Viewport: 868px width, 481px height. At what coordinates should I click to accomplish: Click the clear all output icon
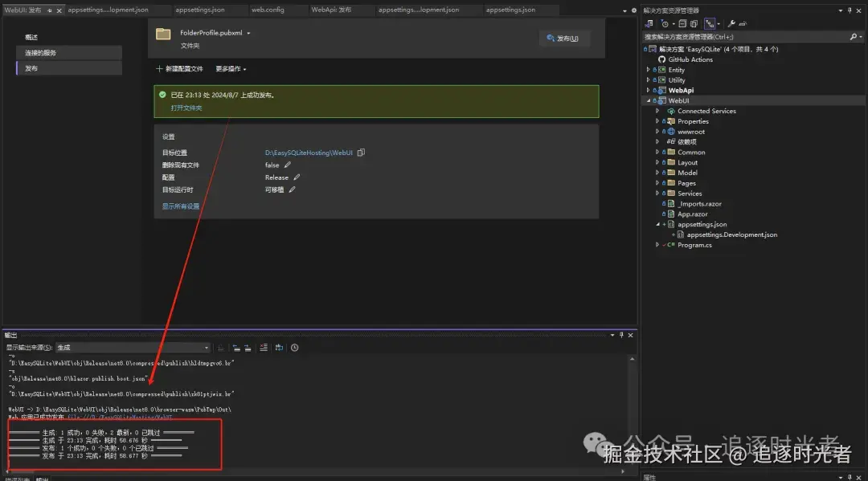point(264,348)
